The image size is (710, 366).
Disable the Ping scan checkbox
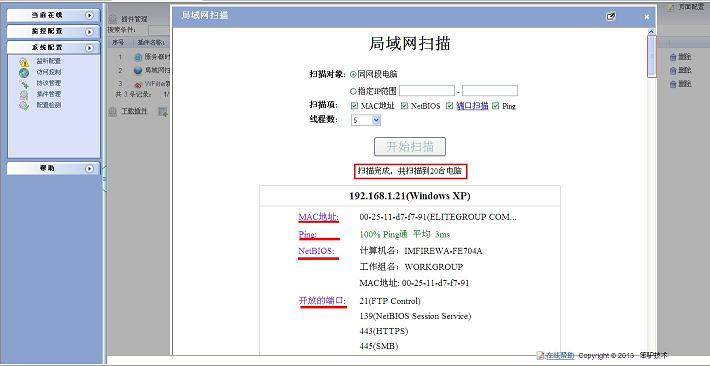click(496, 106)
